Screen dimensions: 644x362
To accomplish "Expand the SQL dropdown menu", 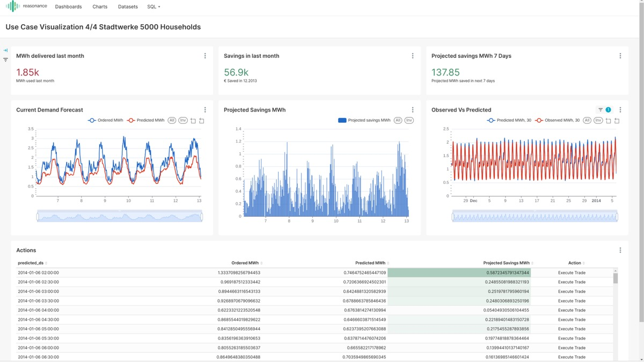I will coord(153,7).
